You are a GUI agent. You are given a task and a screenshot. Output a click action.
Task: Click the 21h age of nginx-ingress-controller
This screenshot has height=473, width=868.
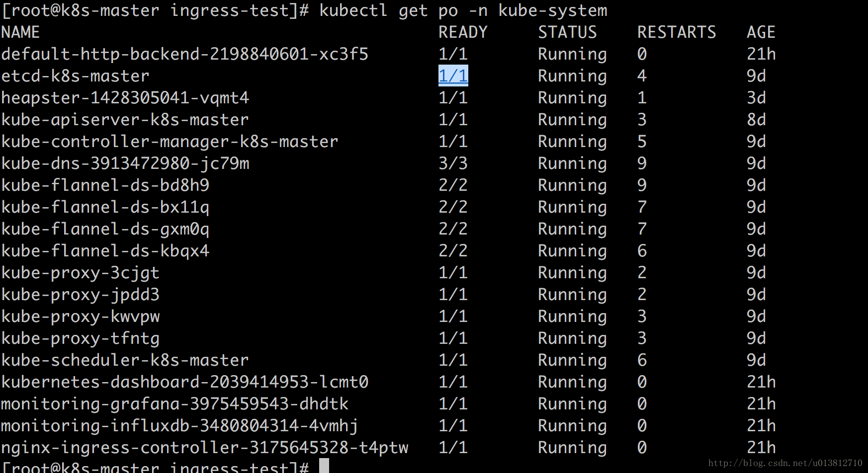point(761,448)
